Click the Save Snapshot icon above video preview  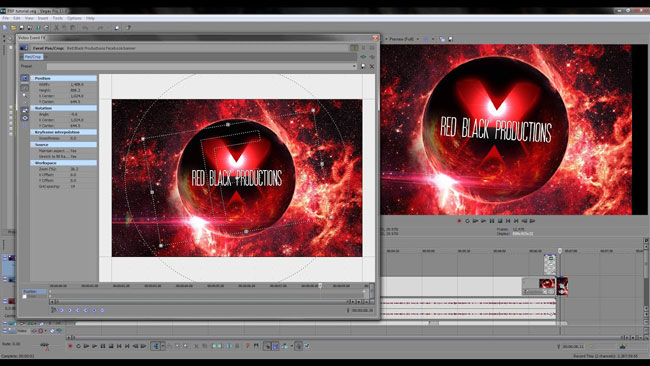451,39
